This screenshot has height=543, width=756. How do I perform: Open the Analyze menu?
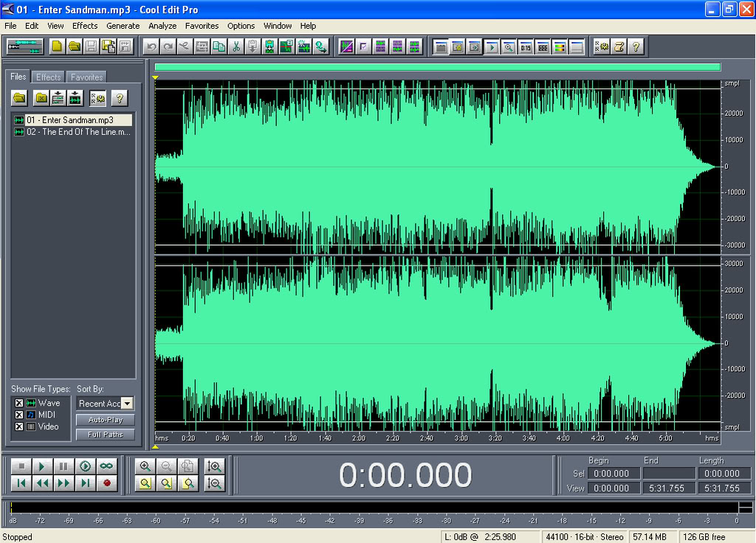162,26
